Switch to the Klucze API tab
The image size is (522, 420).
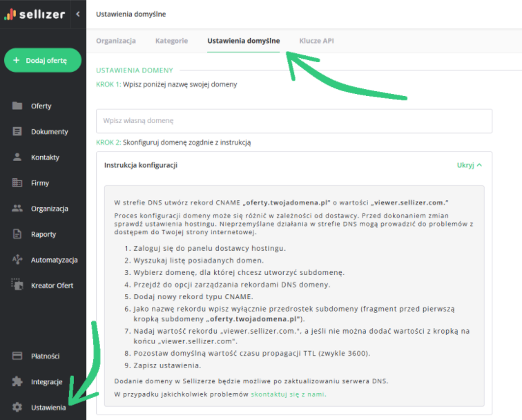tap(316, 41)
